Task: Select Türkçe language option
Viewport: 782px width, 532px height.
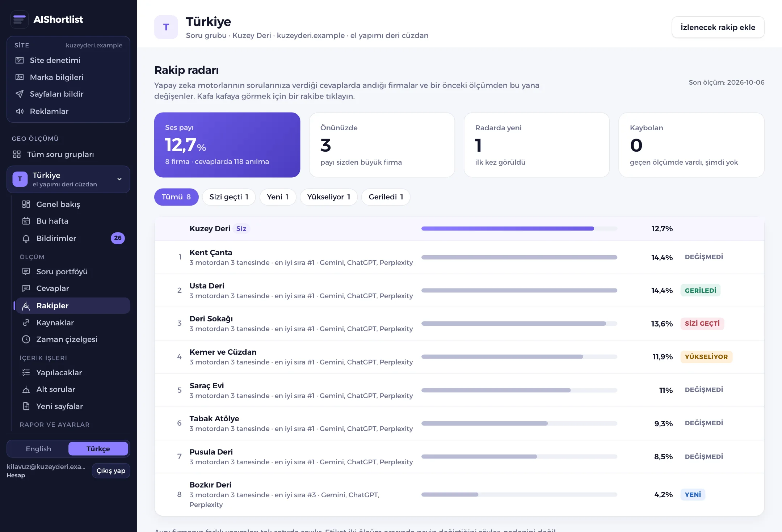Action: 98,449
